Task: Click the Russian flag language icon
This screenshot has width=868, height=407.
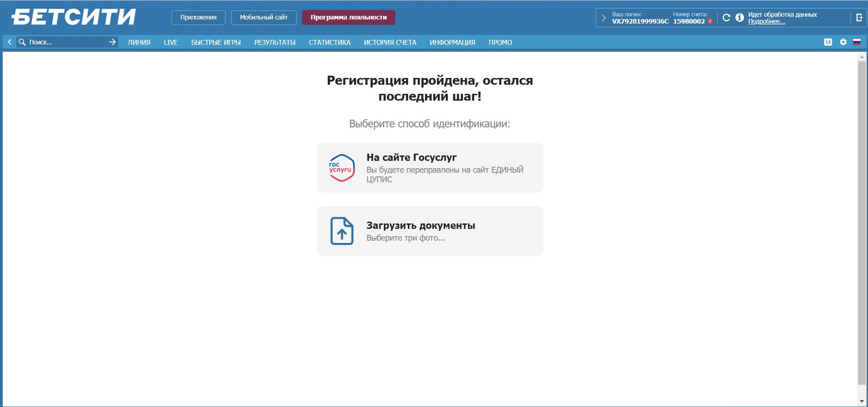Action: tap(857, 42)
